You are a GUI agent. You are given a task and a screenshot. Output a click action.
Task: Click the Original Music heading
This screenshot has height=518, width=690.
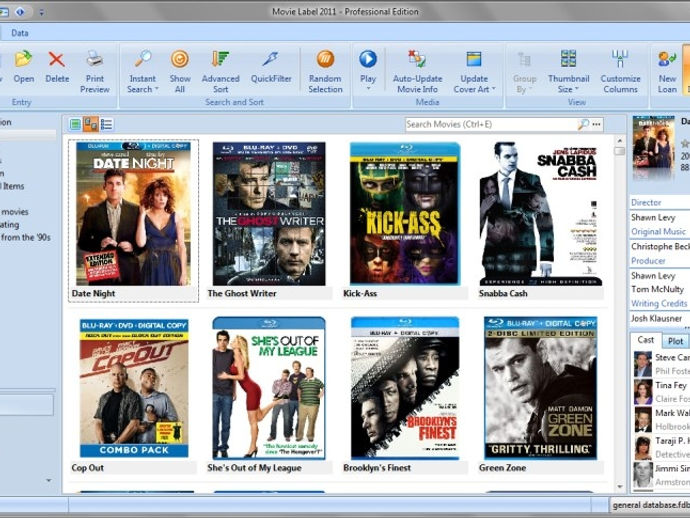coord(658,231)
